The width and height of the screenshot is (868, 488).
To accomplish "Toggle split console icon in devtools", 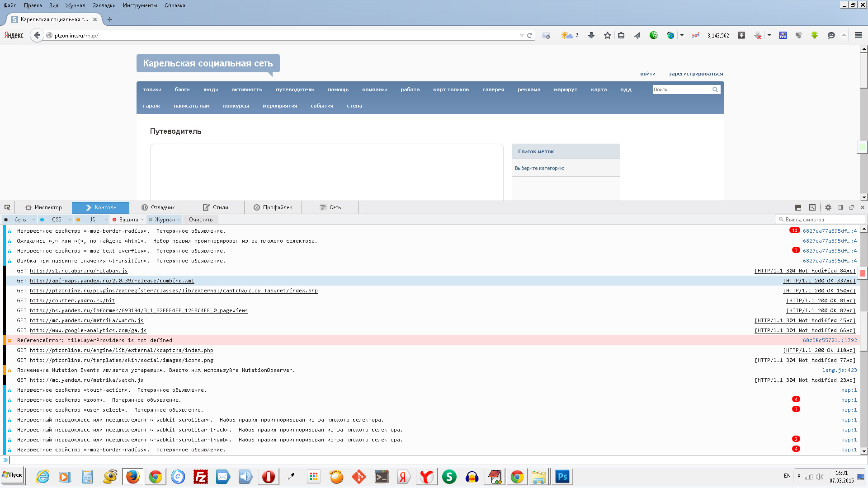I will tap(798, 207).
